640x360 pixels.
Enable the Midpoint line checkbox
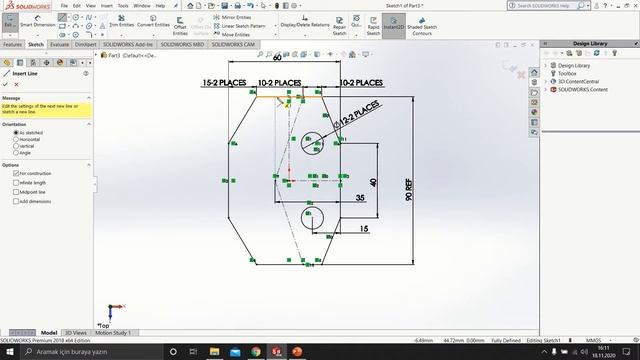tap(16, 192)
